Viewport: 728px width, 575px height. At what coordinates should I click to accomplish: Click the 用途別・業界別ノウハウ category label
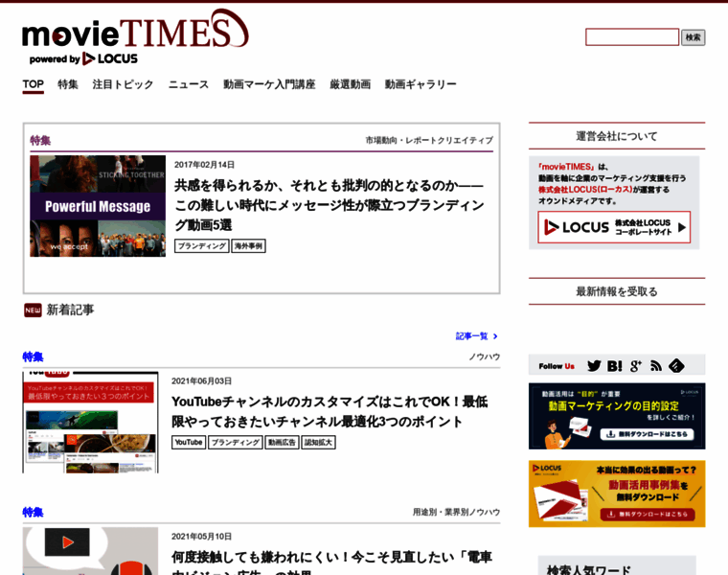coord(456,512)
